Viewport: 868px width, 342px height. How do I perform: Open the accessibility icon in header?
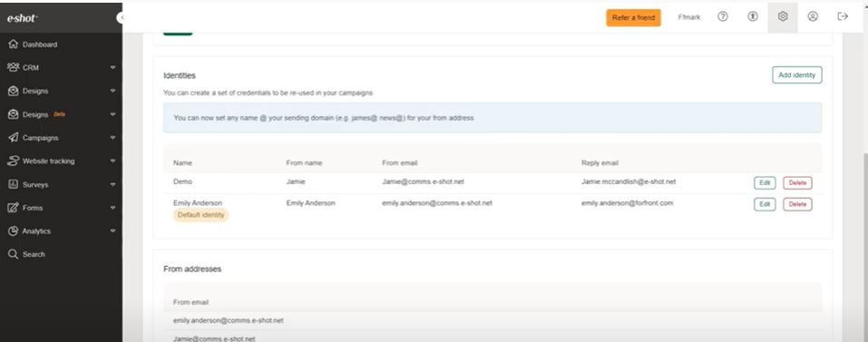coord(752,16)
